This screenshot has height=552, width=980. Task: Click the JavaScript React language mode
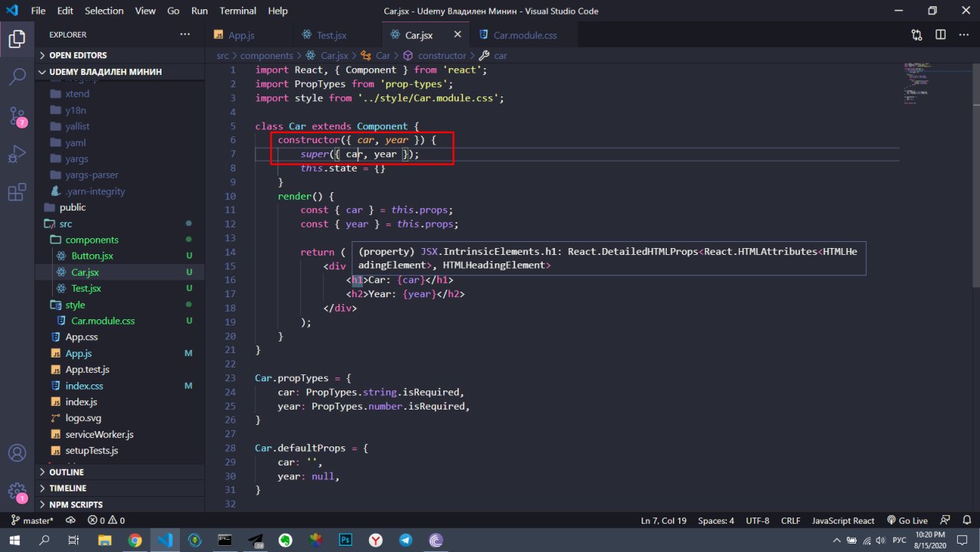pyautogui.click(x=843, y=521)
